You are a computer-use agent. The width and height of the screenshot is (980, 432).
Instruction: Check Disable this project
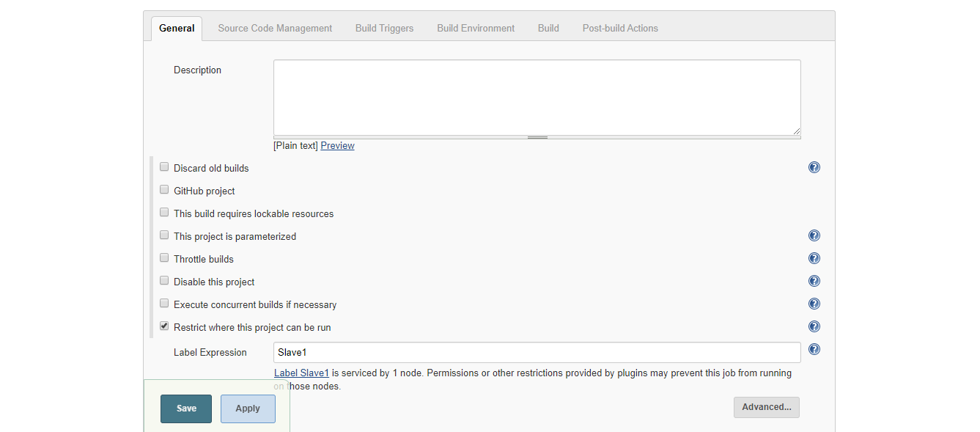point(164,281)
